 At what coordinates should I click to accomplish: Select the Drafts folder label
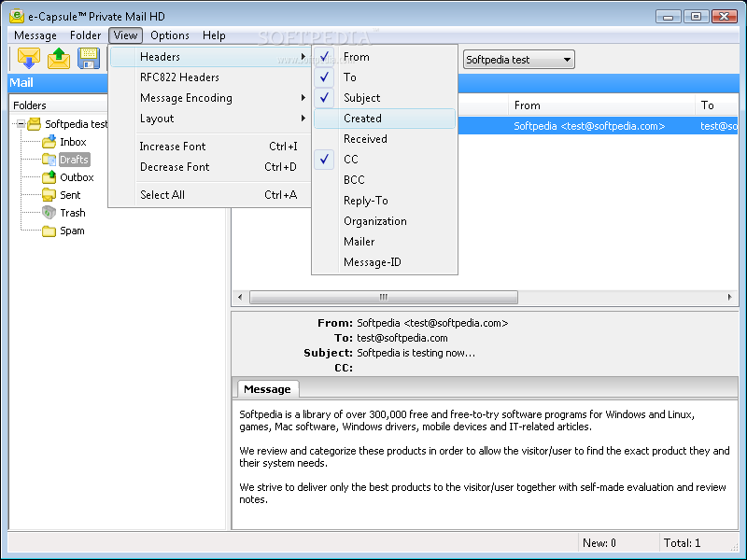coord(74,160)
